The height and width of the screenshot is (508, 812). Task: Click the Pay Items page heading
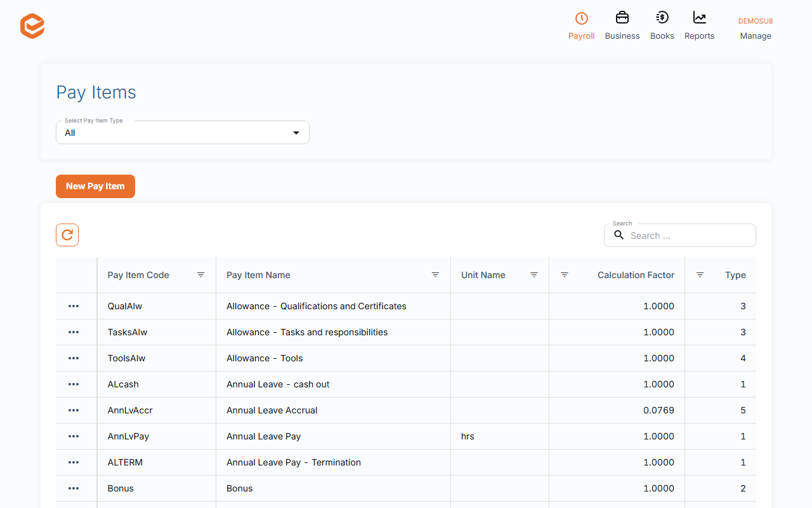point(96,92)
